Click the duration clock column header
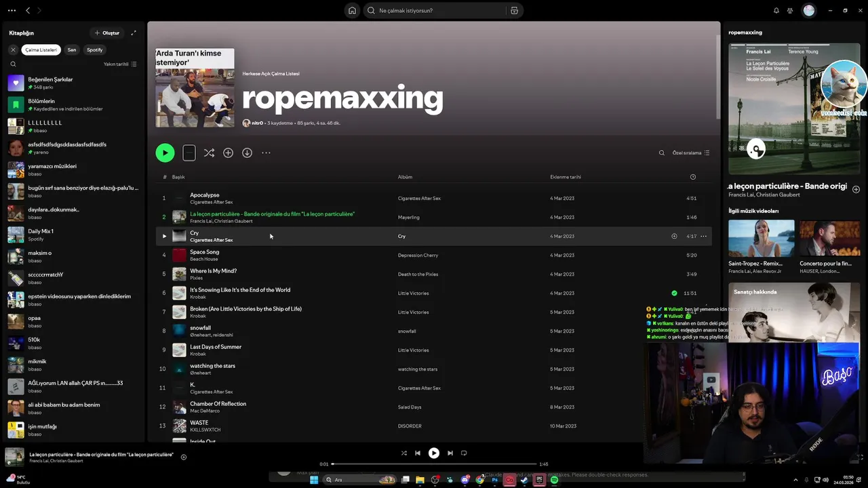The height and width of the screenshot is (488, 868). (x=692, y=177)
